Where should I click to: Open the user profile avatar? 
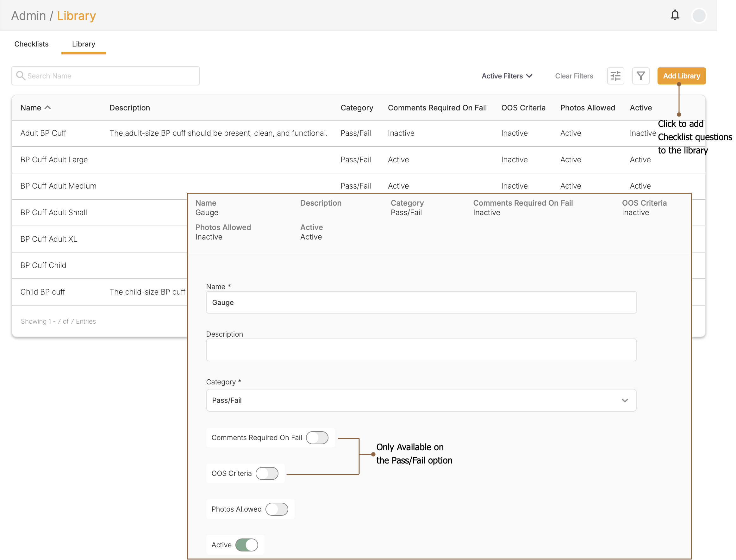pos(699,15)
